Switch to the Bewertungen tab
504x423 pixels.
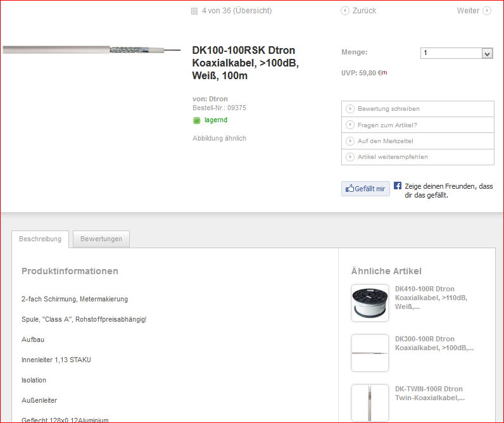click(101, 239)
